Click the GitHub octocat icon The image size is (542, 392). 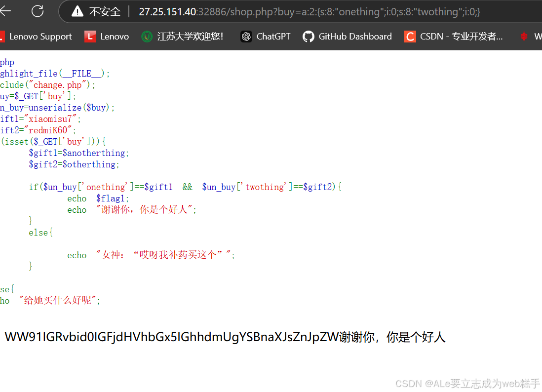pyautogui.click(x=309, y=37)
